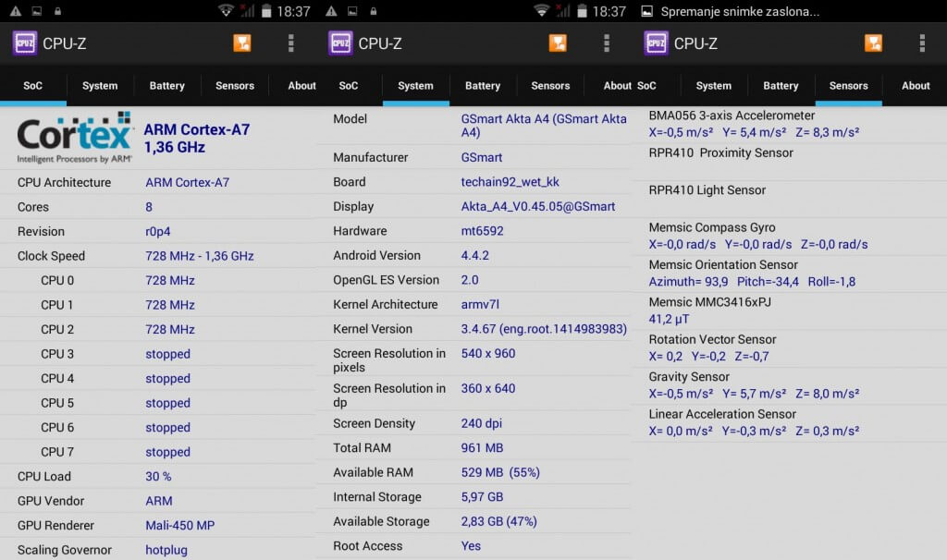
Task: Select the SoC tab in middle screenshot
Action: click(349, 86)
